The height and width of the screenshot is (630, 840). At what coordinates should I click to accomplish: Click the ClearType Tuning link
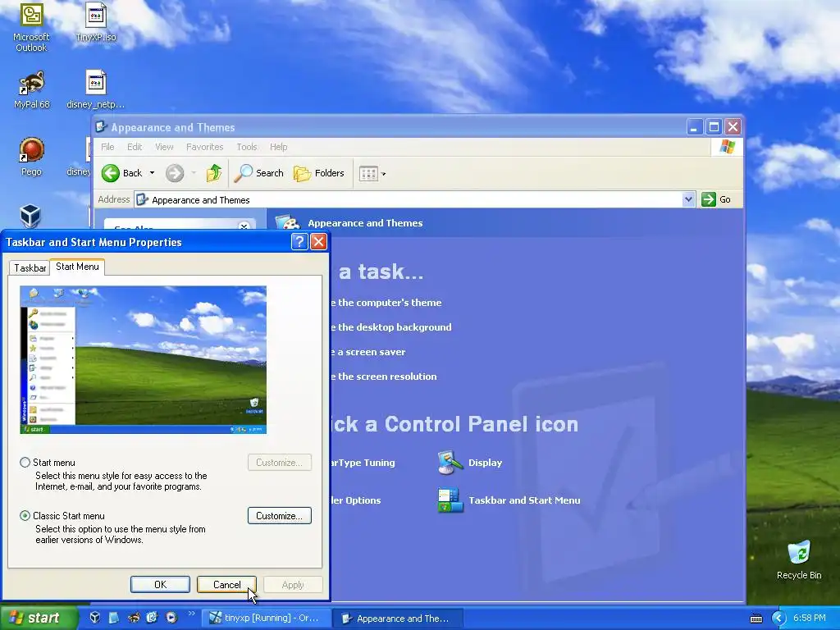click(x=363, y=463)
